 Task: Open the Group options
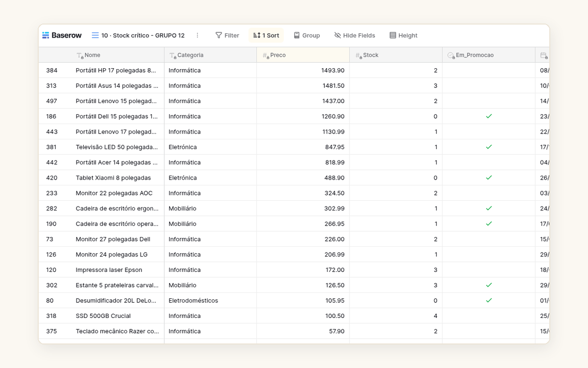pos(307,35)
